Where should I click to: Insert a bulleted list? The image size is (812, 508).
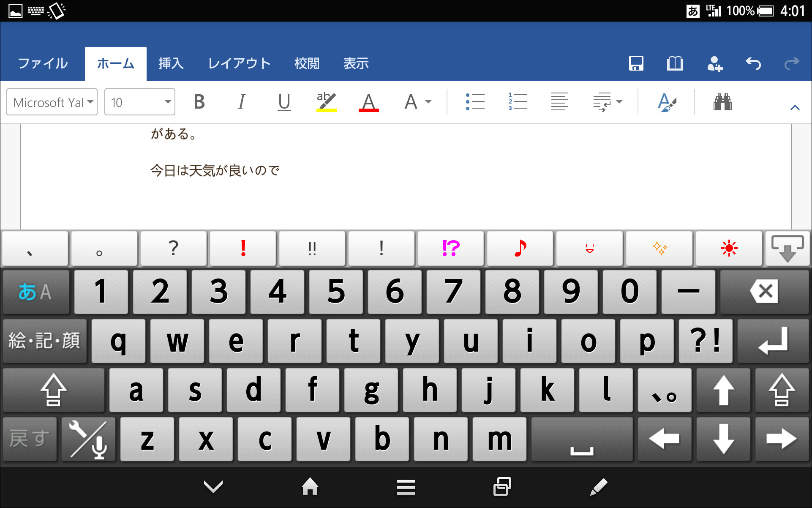(475, 101)
